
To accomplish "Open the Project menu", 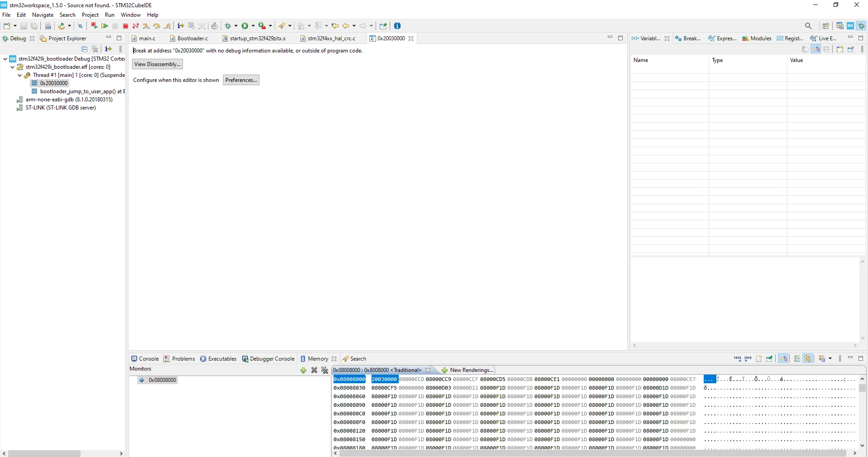I will click(x=90, y=15).
